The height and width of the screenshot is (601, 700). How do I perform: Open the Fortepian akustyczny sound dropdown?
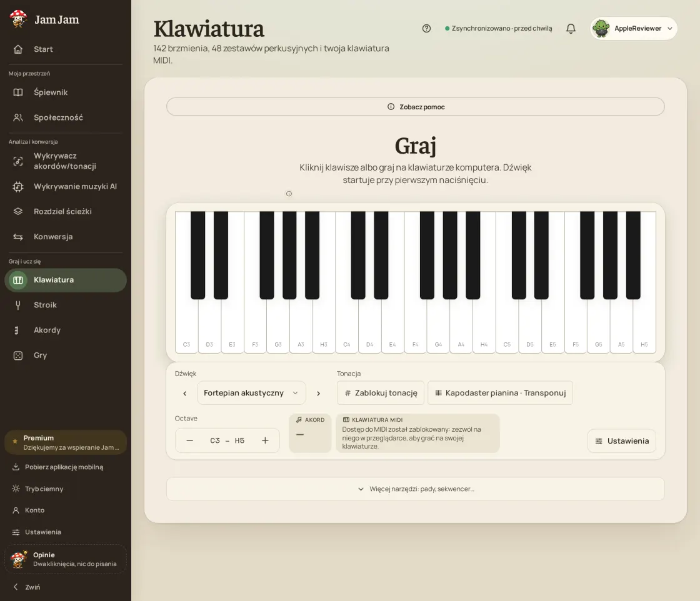tap(251, 392)
